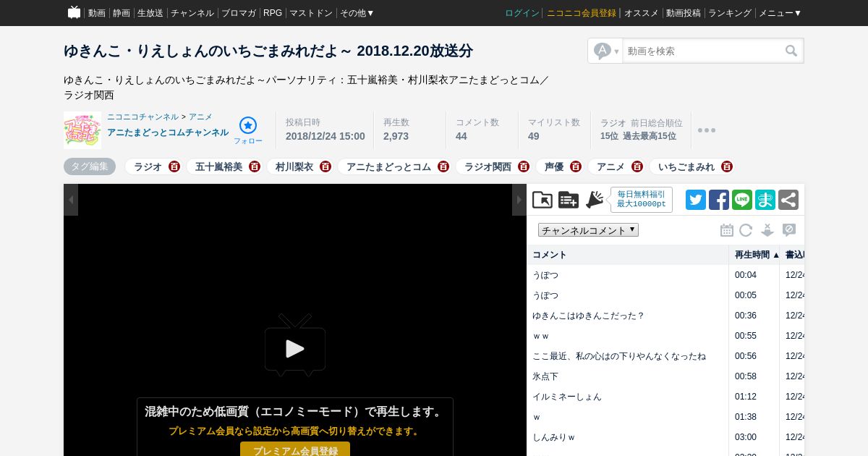Open the チャンネルコメント dropdown
The height and width of the screenshot is (456, 868).
(x=588, y=230)
